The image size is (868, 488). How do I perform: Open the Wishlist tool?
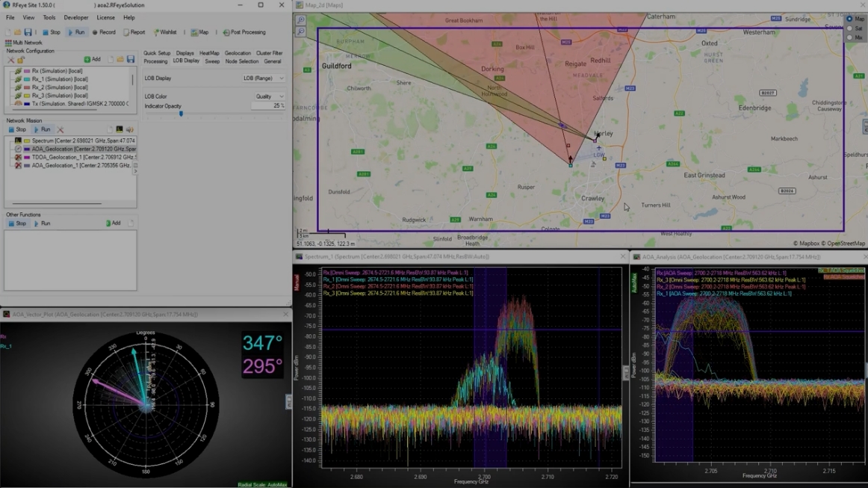click(x=165, y=32)
